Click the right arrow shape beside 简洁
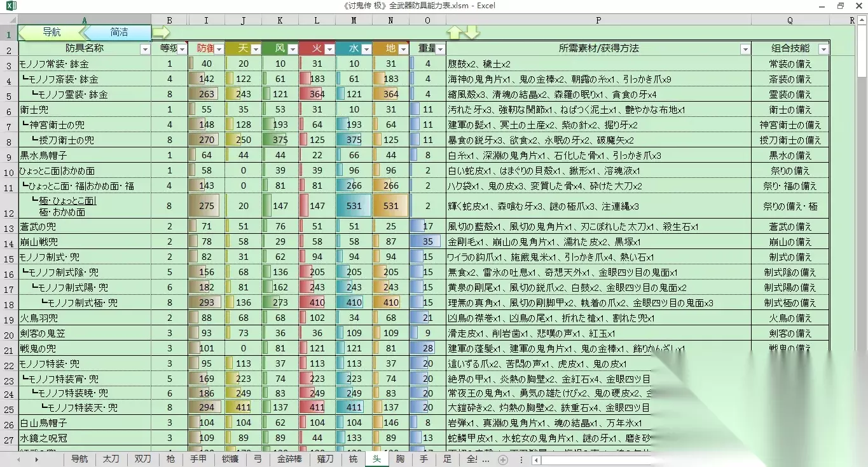This screenshot has width=868, height=467. coord(162,32)
